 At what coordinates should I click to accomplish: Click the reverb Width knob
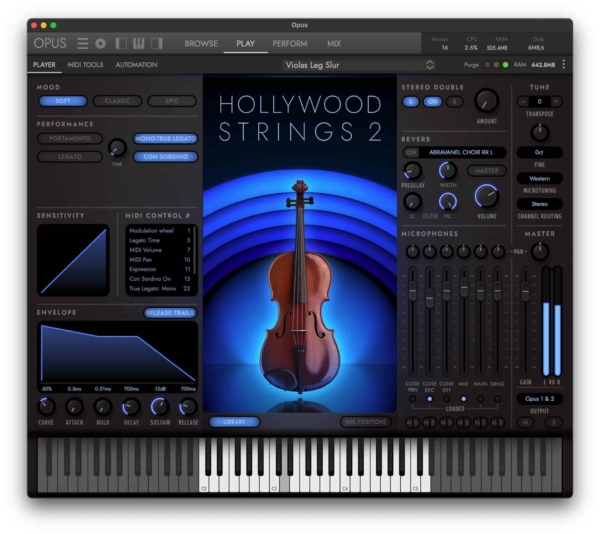pos(448,171)
